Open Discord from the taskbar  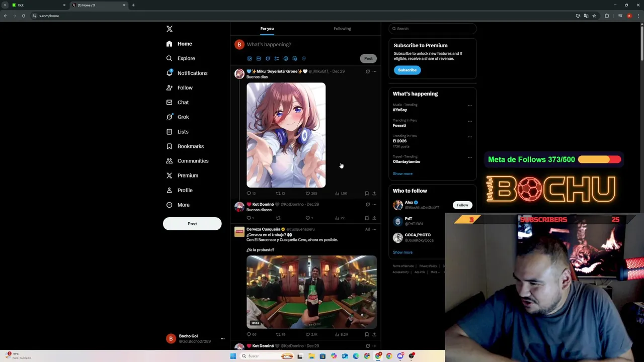[x=400, y=356]
